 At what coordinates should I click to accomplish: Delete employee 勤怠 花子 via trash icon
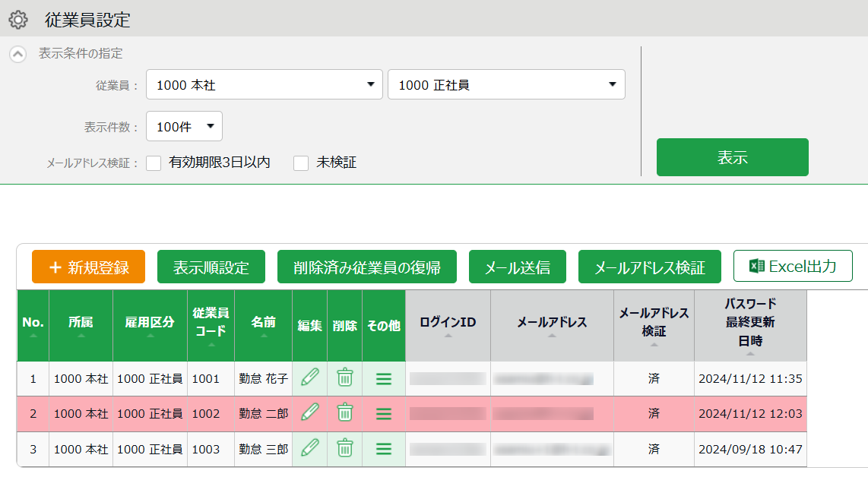click(x=345, y=377)
